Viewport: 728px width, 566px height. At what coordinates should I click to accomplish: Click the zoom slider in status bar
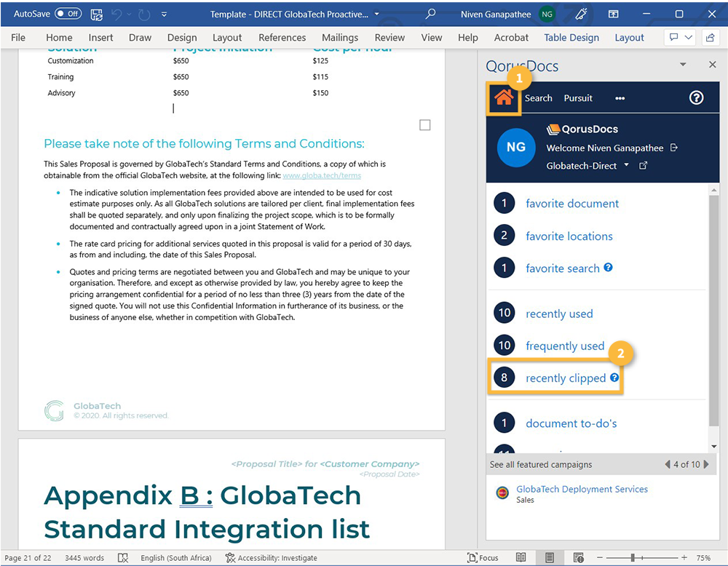pyautogui.click(x=633, y=558)
